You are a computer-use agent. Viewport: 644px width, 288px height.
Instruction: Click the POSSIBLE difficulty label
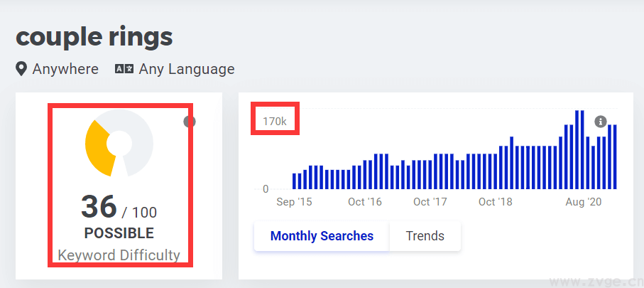(119, 233)
